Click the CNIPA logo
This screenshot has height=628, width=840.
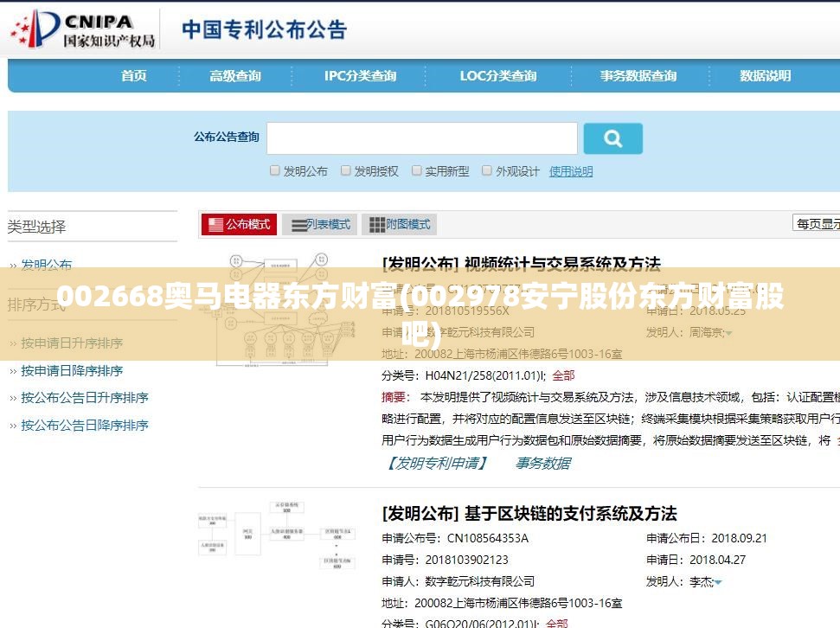tap(83, 29)
